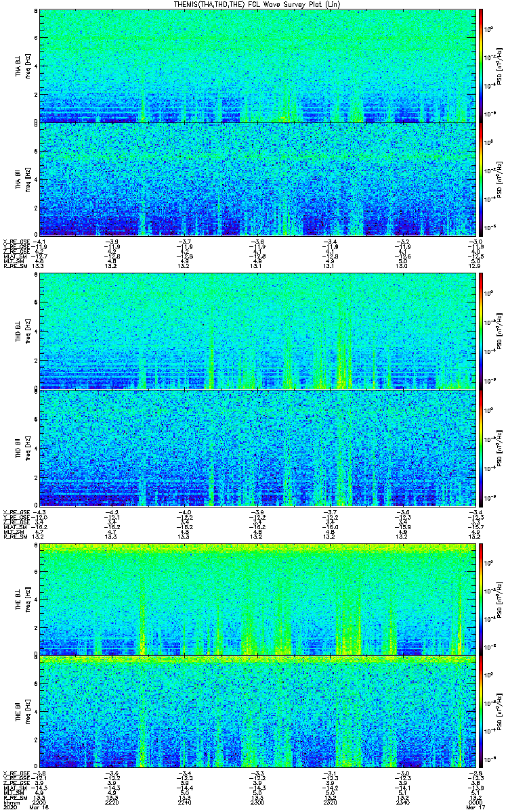Viewport: 508px width, 812px height.
Task: Click the THA B⊥ freq [Hz] axis label
Action: pyautogui.click(x=28, y=66)
